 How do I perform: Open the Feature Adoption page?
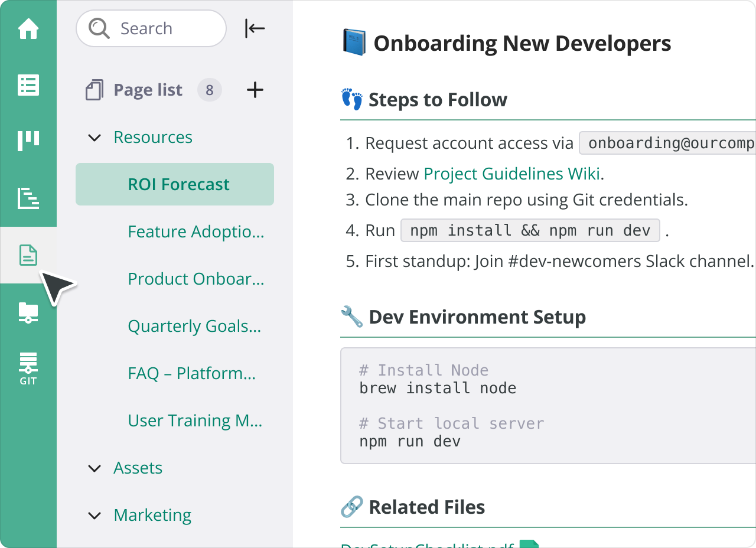[195, 231]
